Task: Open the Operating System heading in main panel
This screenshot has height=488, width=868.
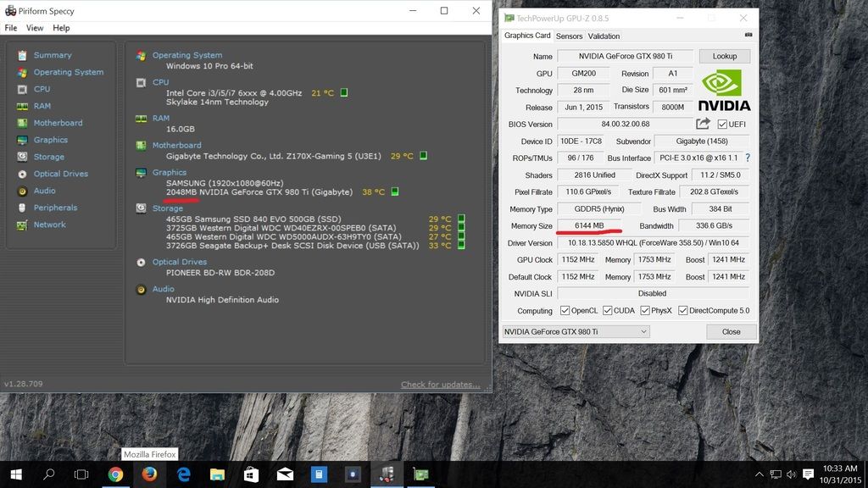Action: [x=187, y=55]
